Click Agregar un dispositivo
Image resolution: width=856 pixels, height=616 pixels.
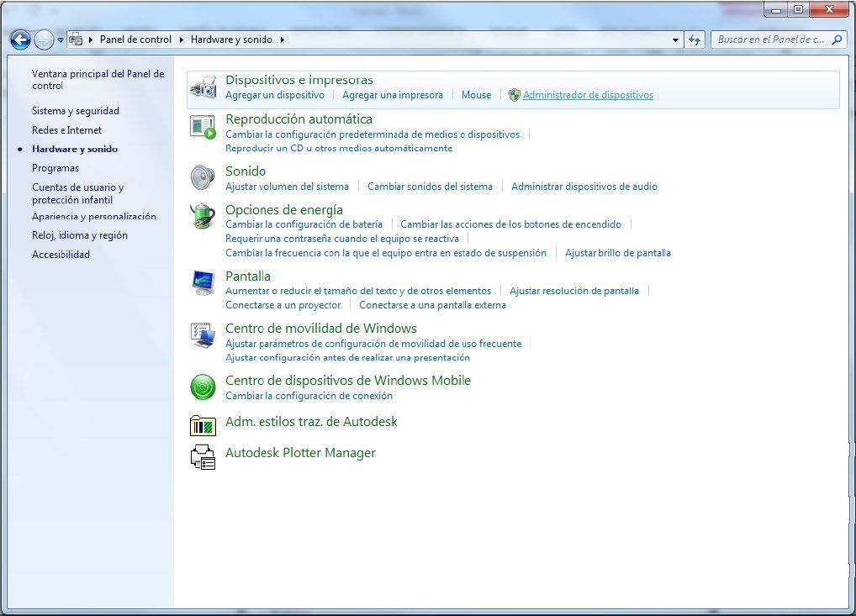[x=275, y=95]
